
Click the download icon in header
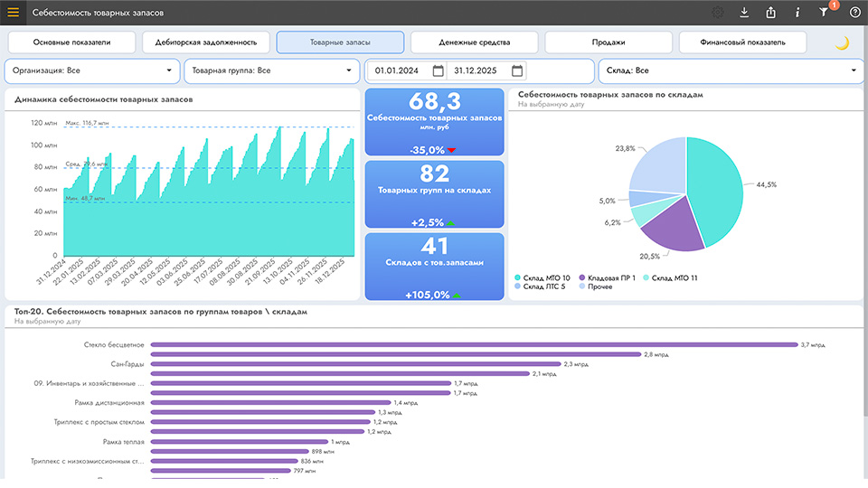[x=744, y=12]
